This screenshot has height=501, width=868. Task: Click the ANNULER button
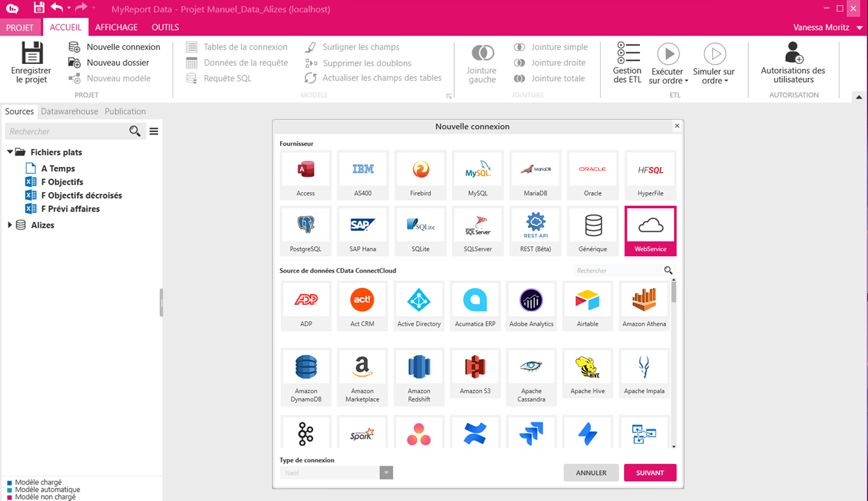pos(591,472)
